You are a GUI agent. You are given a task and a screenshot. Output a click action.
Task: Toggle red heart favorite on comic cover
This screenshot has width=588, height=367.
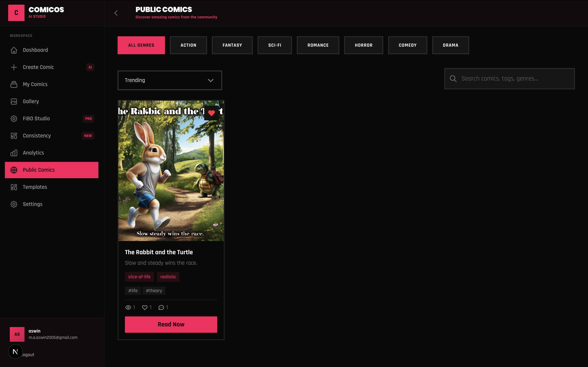pos(211,113)
